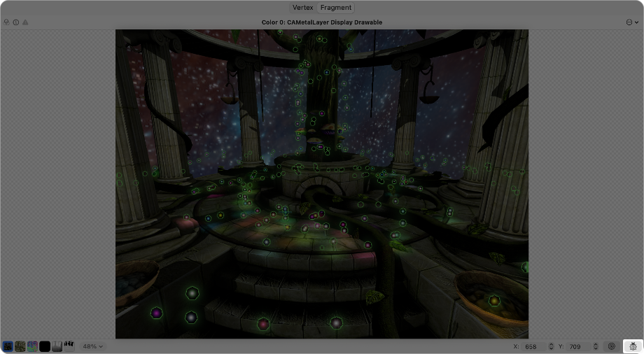Image resolution: width=644 pixels, height=354 pixels.
Task: Click the rendered temple scene image
Action: tap(322, 183)
